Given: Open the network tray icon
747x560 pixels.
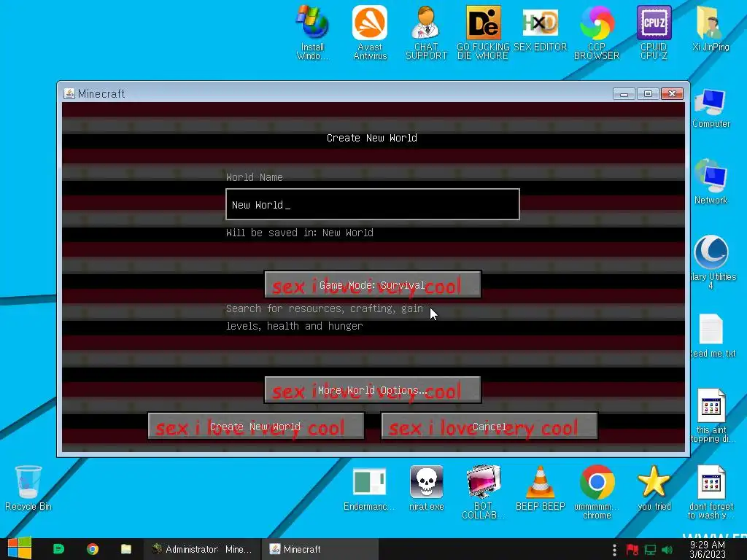Looking at the screenshot, I should pyautogui.click(x=650, y=550).
